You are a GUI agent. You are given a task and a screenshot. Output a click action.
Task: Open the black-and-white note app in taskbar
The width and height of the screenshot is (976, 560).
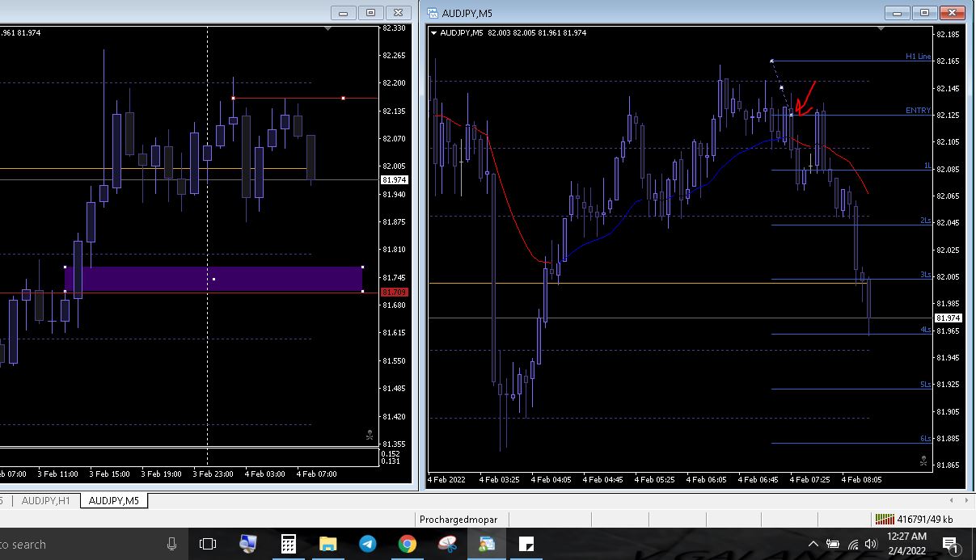[526, 544]
